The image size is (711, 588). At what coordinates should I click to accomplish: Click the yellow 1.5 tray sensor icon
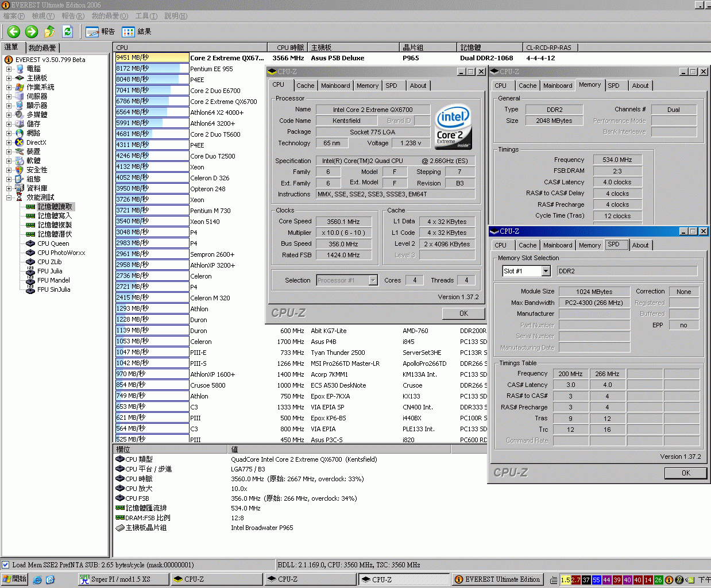point(565,580)
